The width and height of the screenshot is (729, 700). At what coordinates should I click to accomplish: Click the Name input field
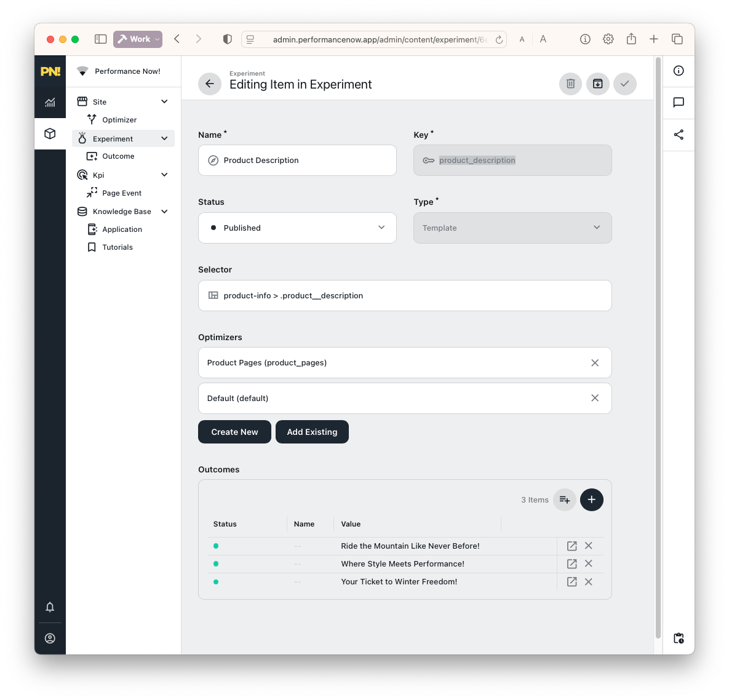tap(297, 161)
